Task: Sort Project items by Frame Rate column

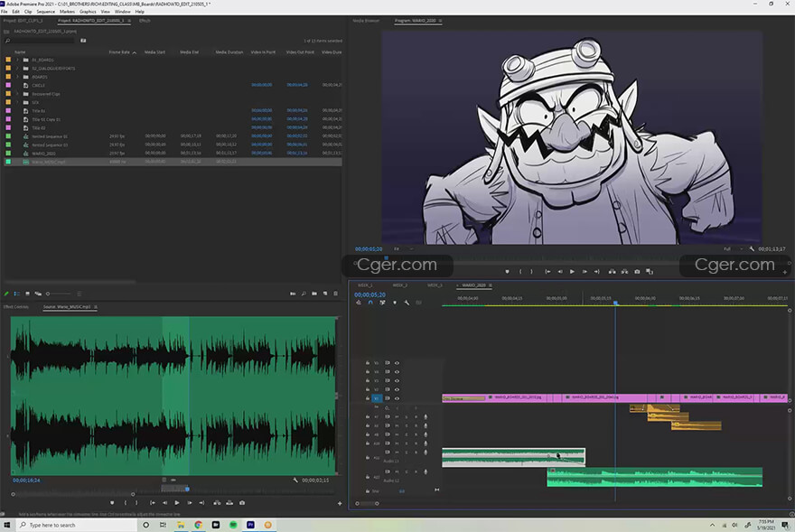Action: pos(119,52)
